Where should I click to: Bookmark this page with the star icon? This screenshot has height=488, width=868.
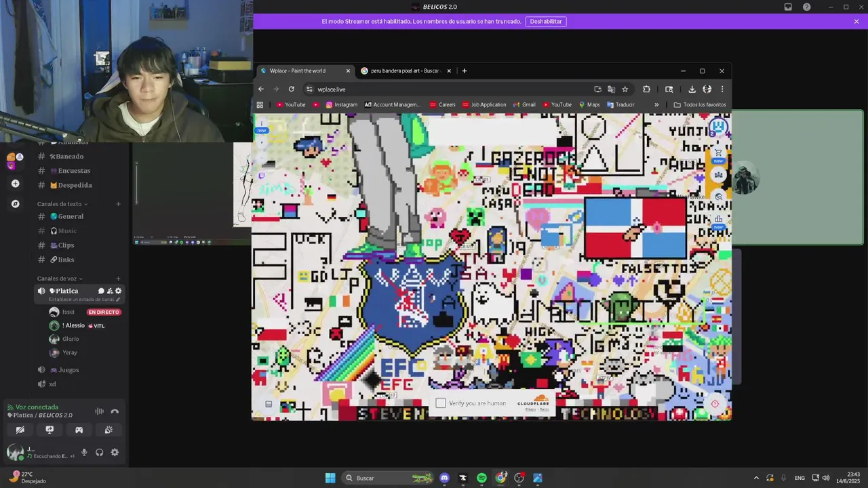(x=625, y=89)
